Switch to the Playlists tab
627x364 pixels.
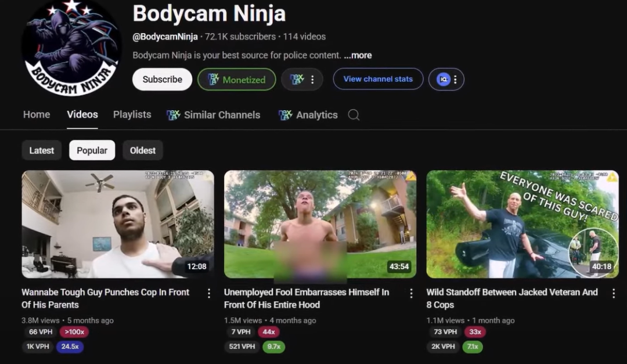click(x=132, y=115)
